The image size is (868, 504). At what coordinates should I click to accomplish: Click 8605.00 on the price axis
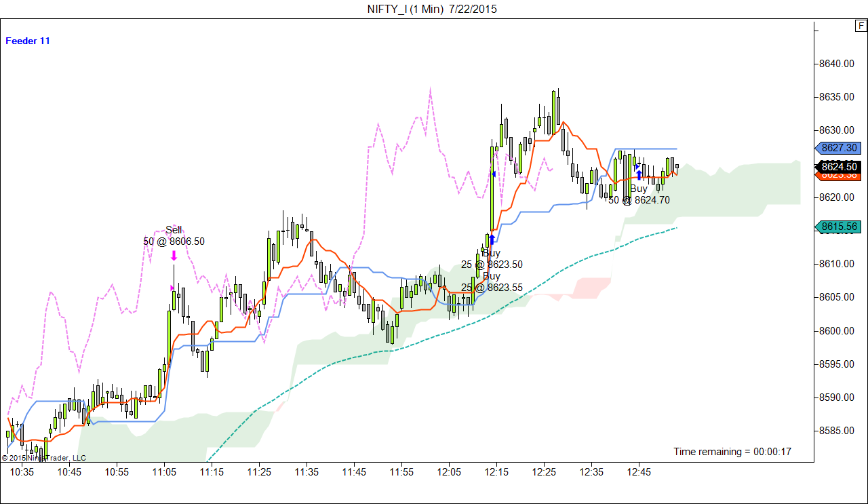[836, 297]
